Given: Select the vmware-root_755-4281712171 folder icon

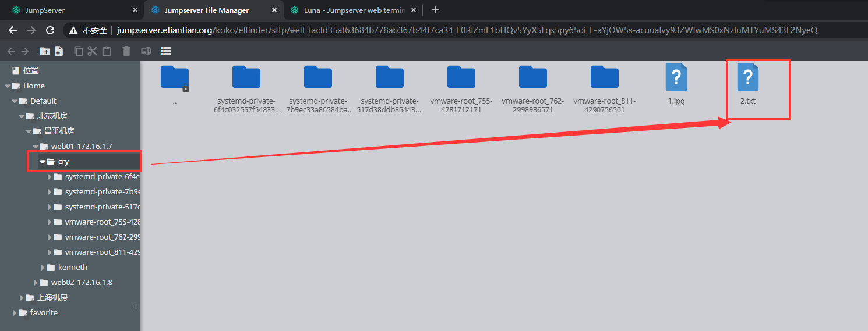Looking at the screenshot, I should pos(461,77).
